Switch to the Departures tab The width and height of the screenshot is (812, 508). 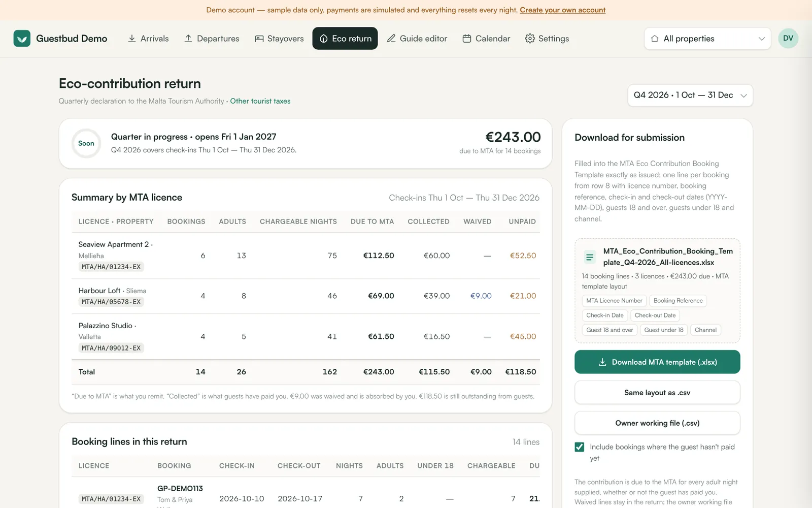212,39
